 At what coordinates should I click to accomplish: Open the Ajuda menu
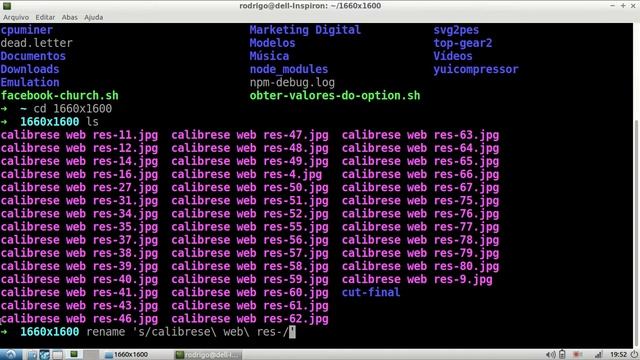tap(93, 17)
